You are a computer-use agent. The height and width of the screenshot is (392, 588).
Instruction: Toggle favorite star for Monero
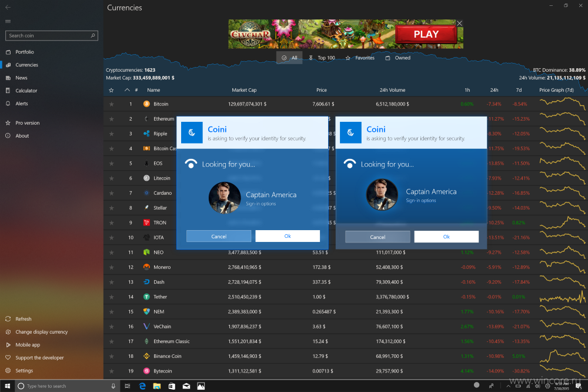[x=111, y=267]
